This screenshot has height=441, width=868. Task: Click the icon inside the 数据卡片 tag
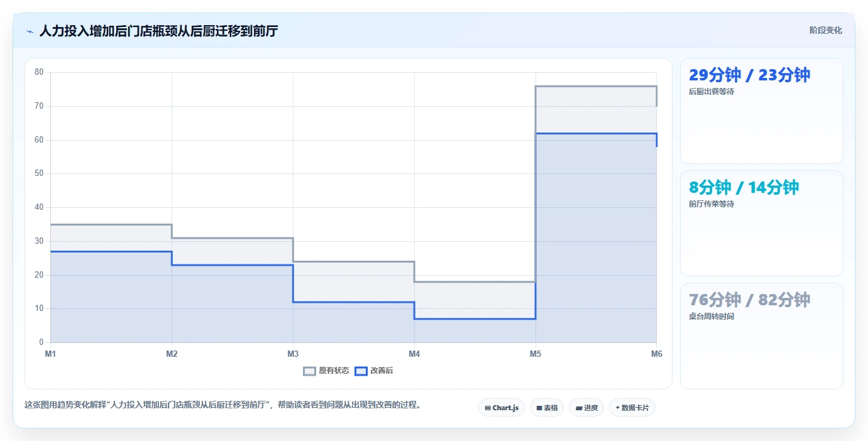tap(617, 408)
